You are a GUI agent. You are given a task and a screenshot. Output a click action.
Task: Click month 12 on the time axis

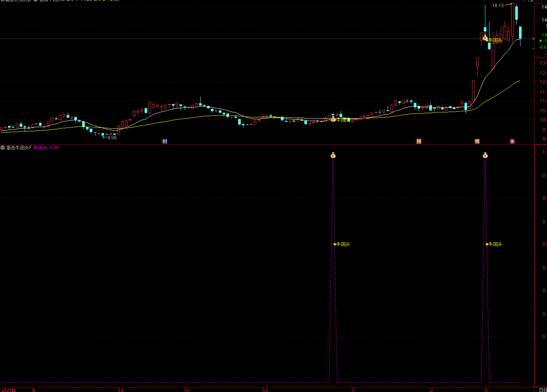pyautogui.click(x=266, y=390)
